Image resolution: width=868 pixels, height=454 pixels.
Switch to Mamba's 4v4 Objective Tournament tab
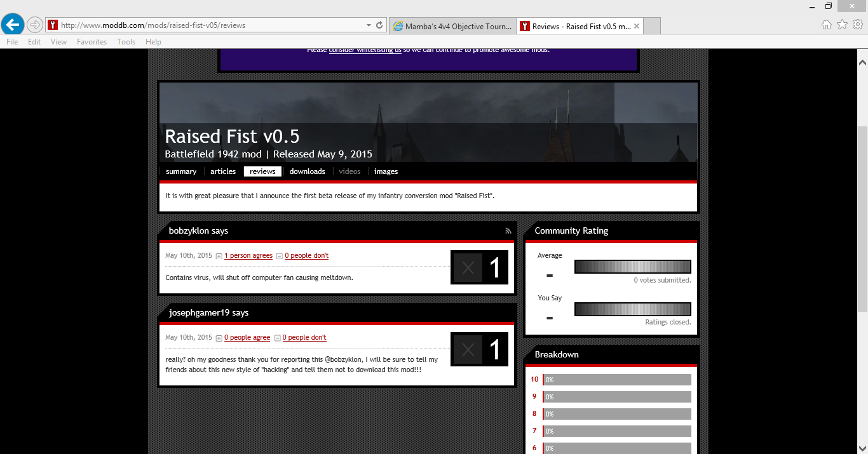[452, 26]
